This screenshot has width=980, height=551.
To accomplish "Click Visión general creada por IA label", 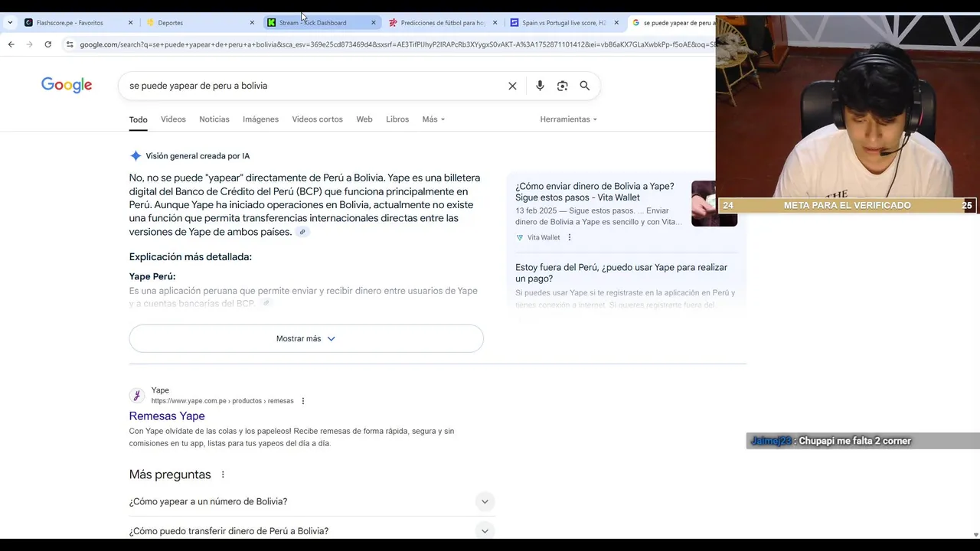I will 198,156.
